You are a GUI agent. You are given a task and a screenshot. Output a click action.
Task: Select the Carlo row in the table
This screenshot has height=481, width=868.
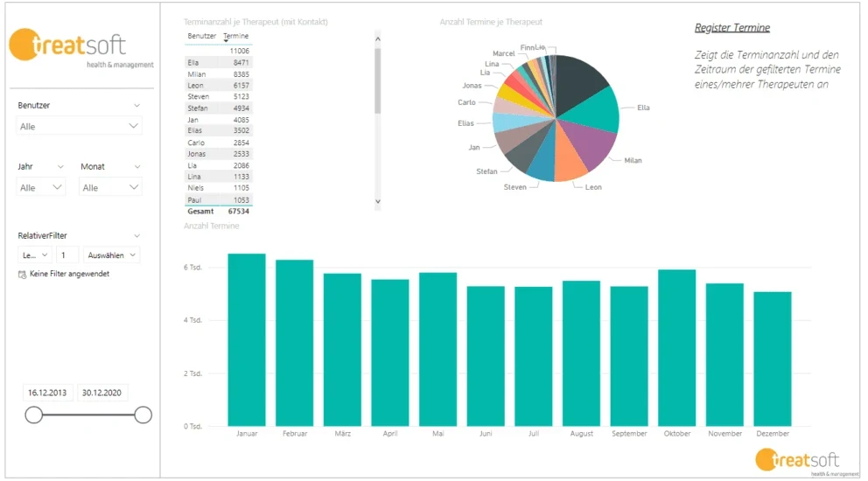click(x=218, y=143)
